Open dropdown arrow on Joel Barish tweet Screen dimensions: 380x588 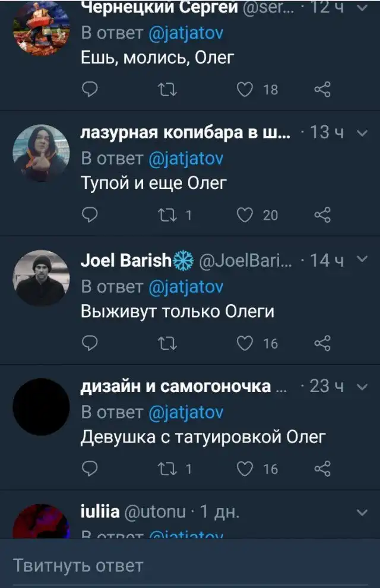tap(362, 259)
